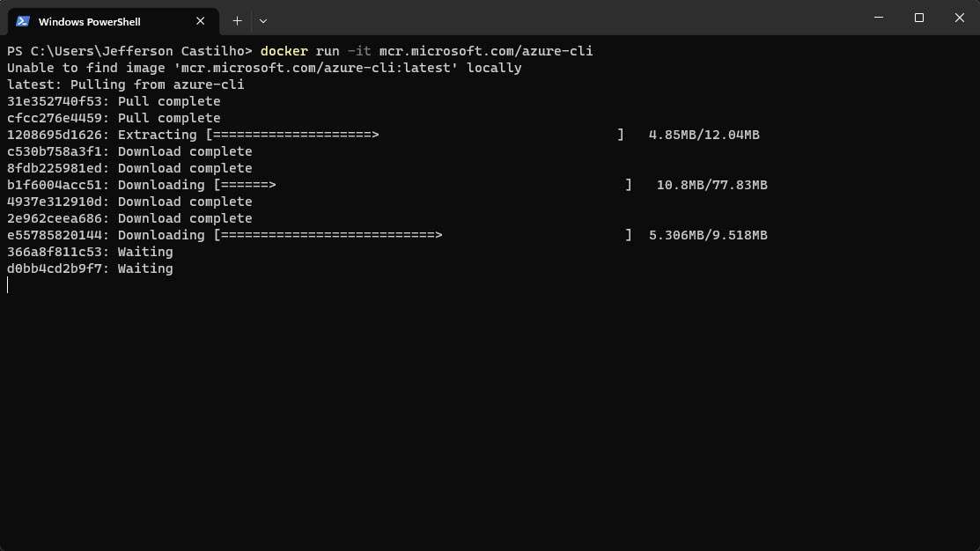Click the blinking terminal input cursor
Screen dimensions: 980x551
coord(7,284)
